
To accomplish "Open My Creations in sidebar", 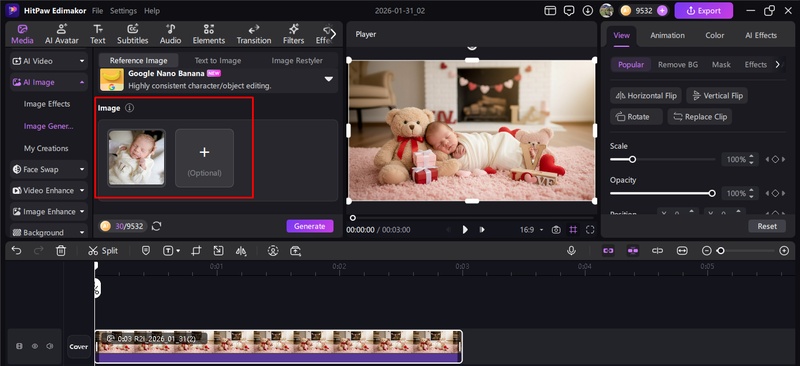I will [x=46, y=148].
